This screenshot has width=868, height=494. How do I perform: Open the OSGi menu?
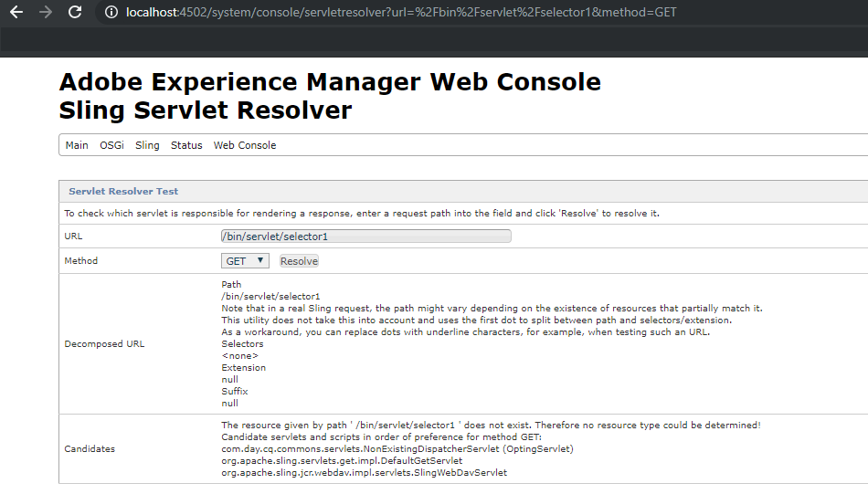111,145
